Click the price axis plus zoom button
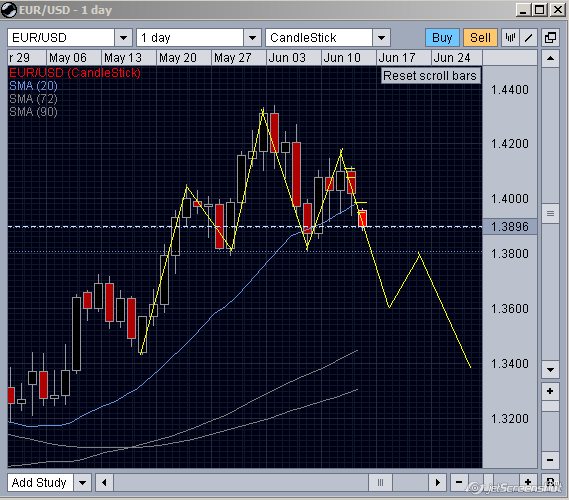This screenshot has width=569, height=500. pyautogui.click(x=550, y=391)
